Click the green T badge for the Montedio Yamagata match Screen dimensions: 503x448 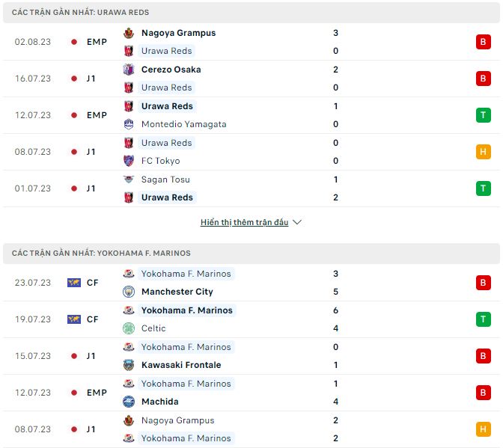point(483,115)
